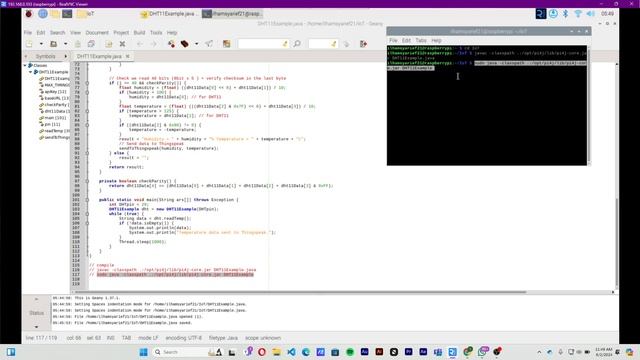The width and height of the screenshot is (640, 360).
Task: Open the Windows Start button
Action: 143,352
